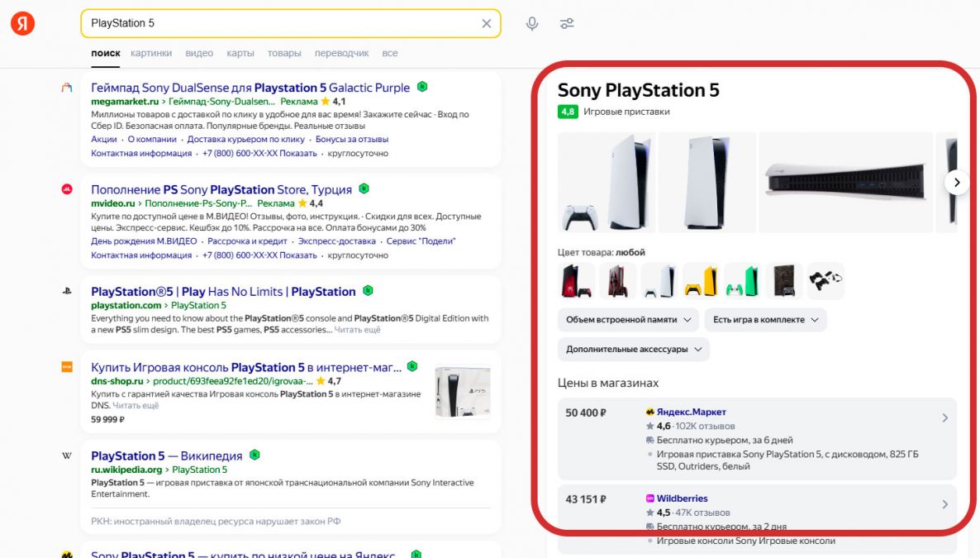Expand Читать ещё under playstation.com snippet
Screen dimensions: 980x558
[x=358, y=330]
